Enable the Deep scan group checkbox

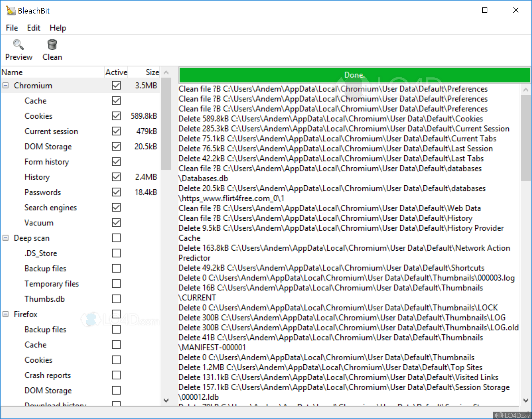pyautogui.click(x=116, y=238)
